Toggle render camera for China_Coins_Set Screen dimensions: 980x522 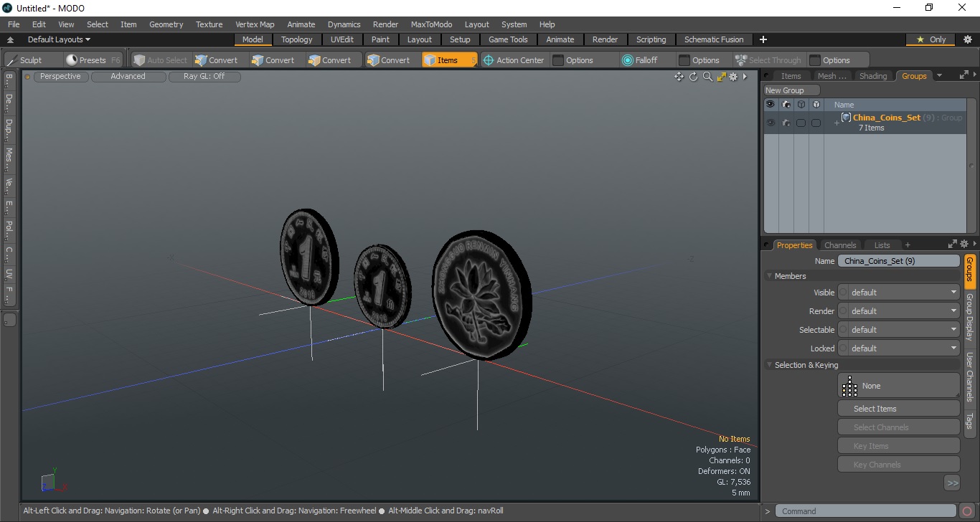[786, 123]
